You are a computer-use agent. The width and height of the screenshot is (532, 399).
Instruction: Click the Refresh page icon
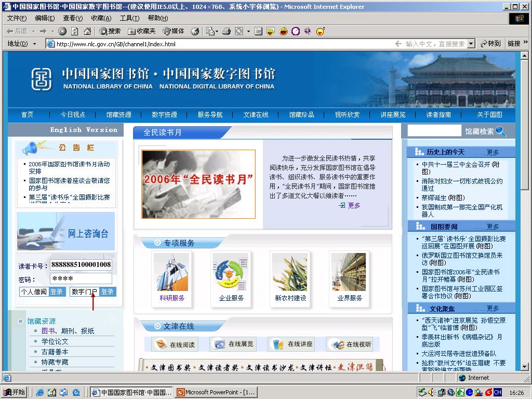coord(75,31)
